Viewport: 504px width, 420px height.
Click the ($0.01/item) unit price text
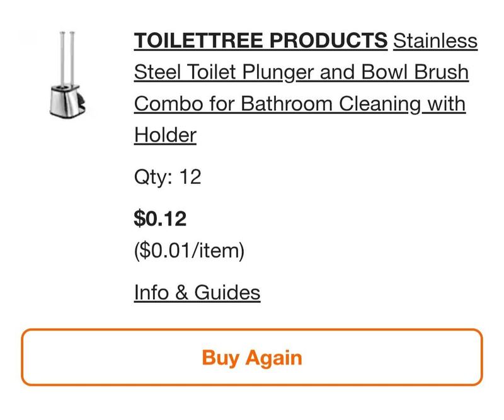tap(189, 251)
